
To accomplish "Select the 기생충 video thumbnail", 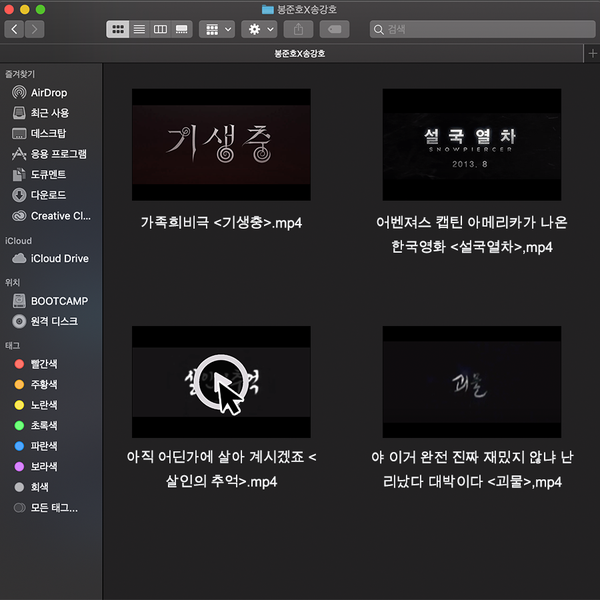I will click(221, 145).
